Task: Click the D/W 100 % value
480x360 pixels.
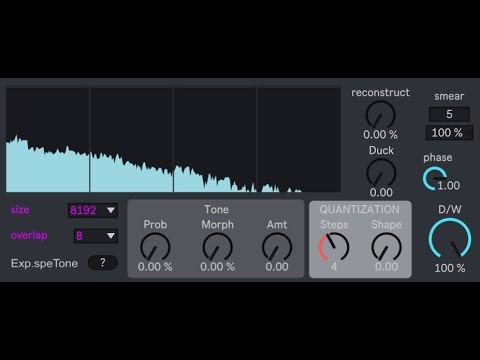Action: [x=450, y=268]
